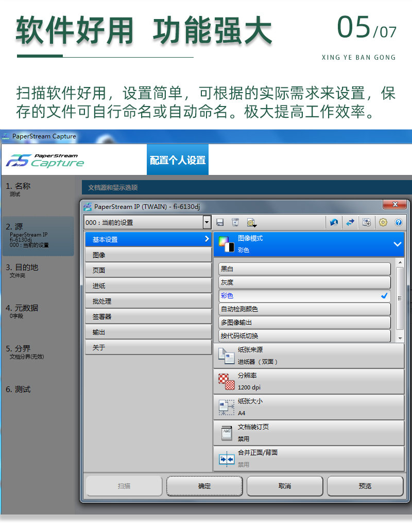The height and width of the screenshot is (532, 412).
Task: Choose 多图像输出 image mode
Action: coord(305,322)
